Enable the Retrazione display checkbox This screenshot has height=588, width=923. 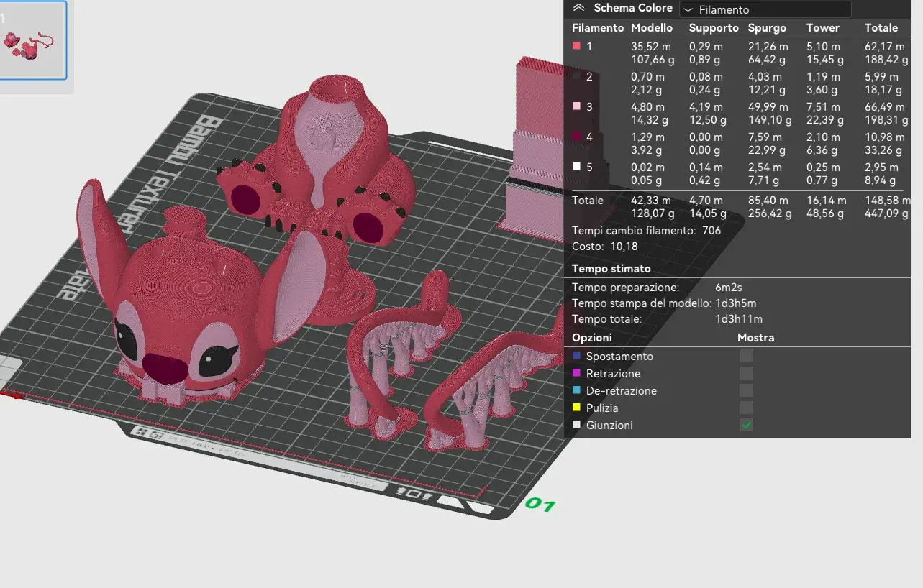(x=747, y=373)
